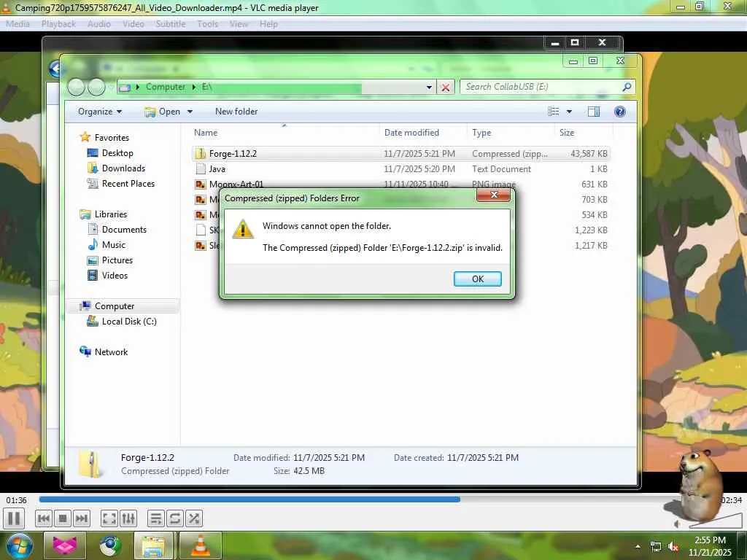Image resolution: width=747 pixels, height=560 pixels.
Task: Change view using the views icon
Action: pos(553,112)
